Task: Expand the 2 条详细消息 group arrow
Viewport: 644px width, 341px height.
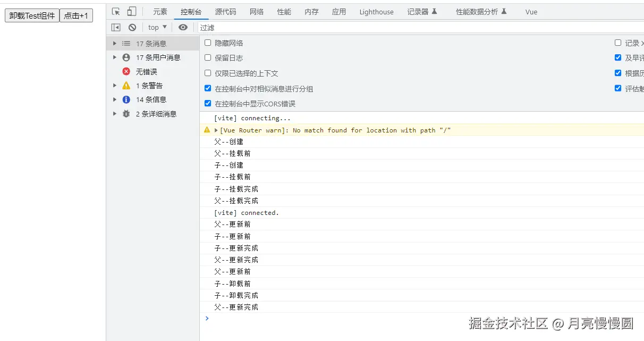Action: coord(115,113)
